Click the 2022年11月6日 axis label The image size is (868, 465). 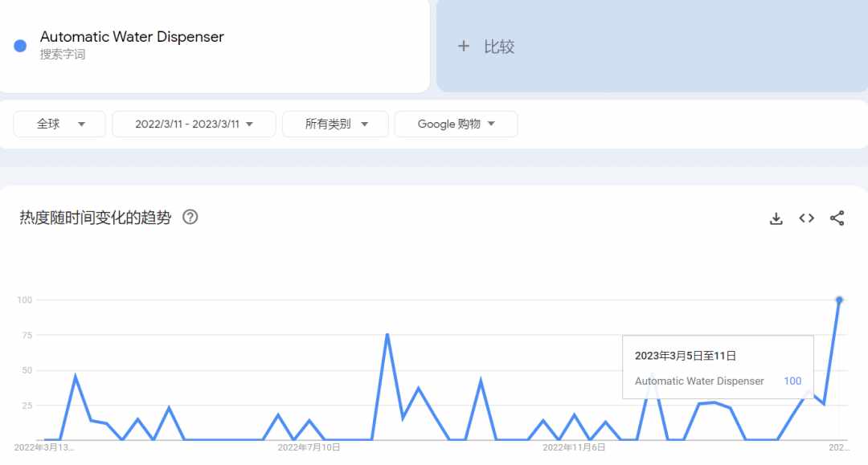coord(574,447)
